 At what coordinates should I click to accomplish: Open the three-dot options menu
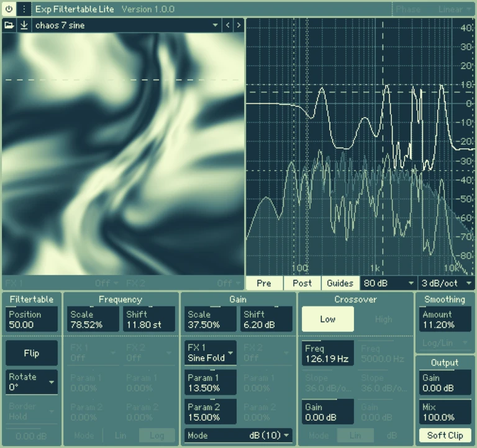[24, 9]
